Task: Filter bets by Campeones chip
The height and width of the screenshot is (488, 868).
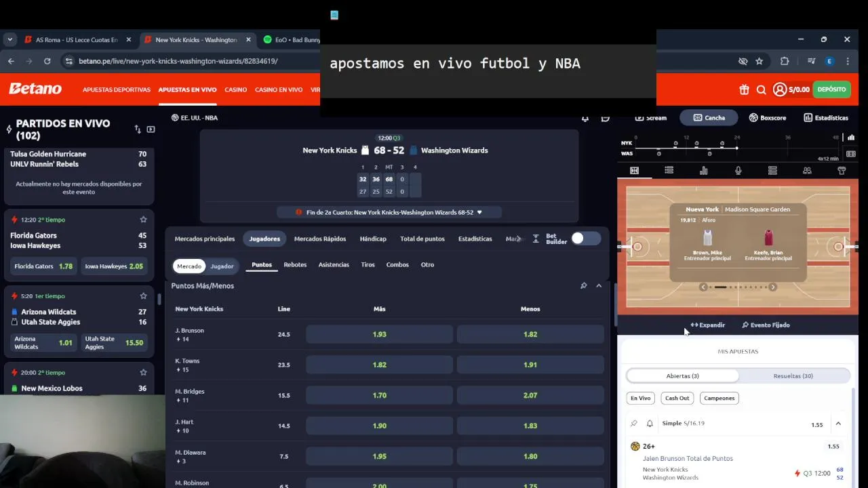Action: 719,398
